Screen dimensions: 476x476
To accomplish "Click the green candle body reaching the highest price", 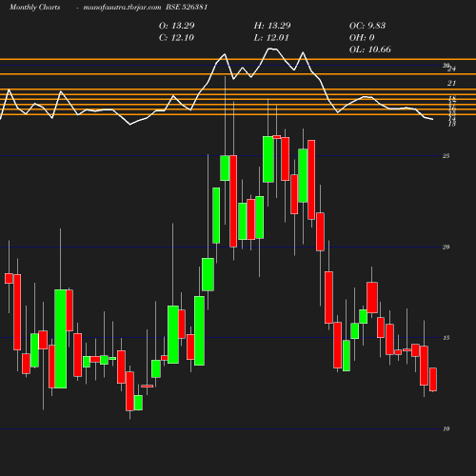I will pyautogui.click(x=268, y=159).
